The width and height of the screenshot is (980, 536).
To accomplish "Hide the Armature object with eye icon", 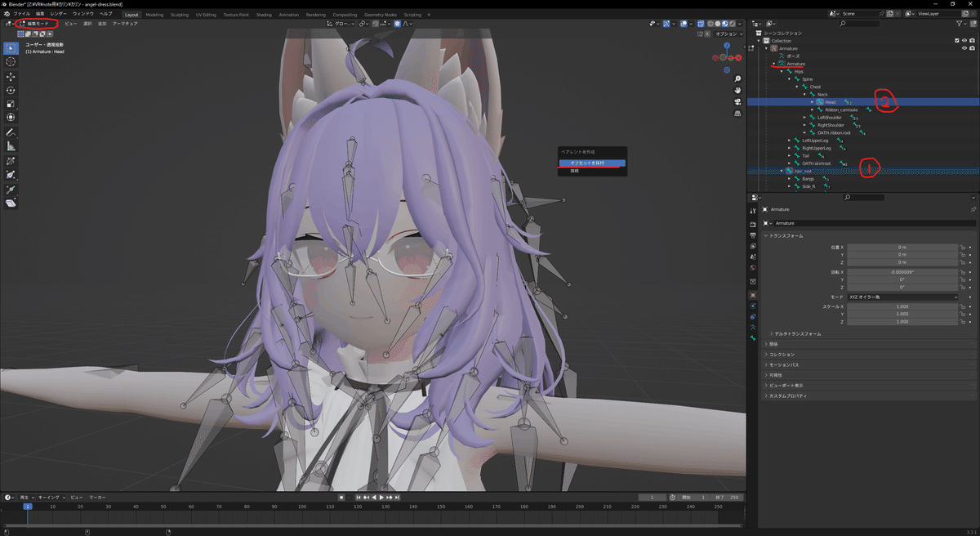I will coord(965,48).
